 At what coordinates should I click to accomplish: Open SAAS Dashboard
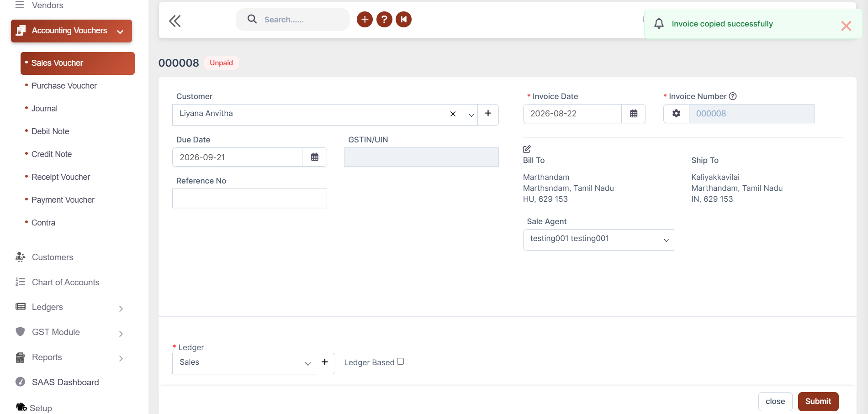point(65,383)
